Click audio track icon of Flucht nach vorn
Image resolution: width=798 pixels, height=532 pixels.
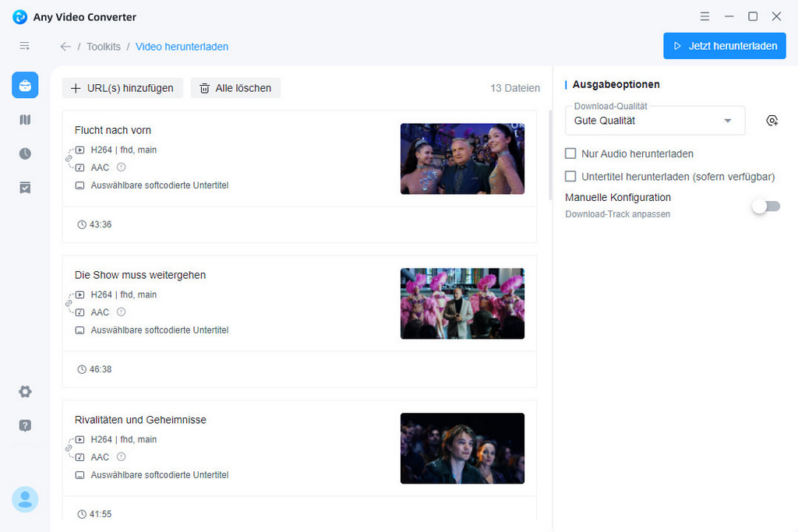pyautogui.click(x=80, y=167)
